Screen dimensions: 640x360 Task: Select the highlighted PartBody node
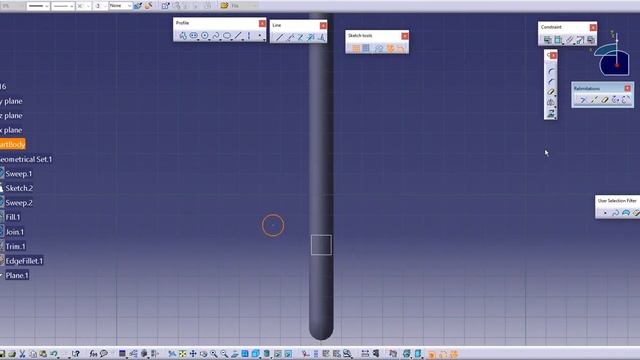point(12,144)
